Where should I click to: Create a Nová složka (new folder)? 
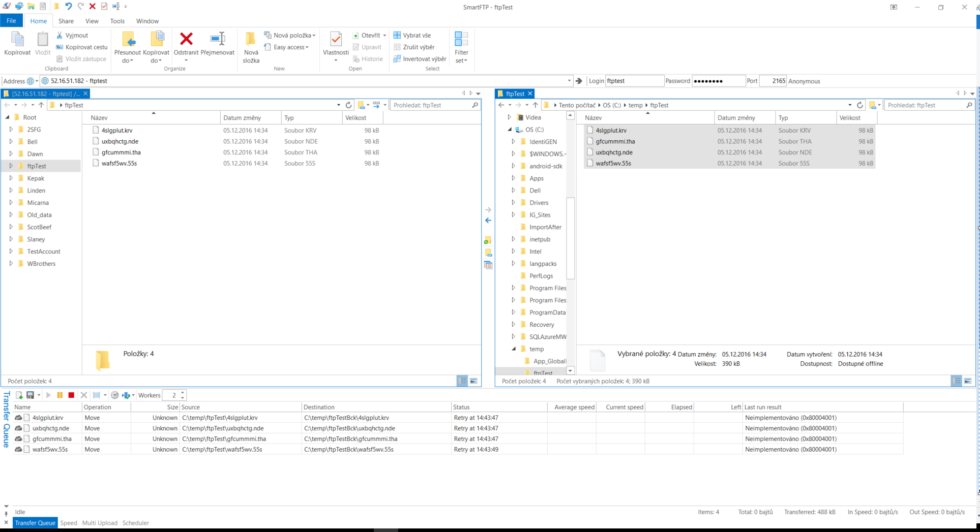point(251,47)
